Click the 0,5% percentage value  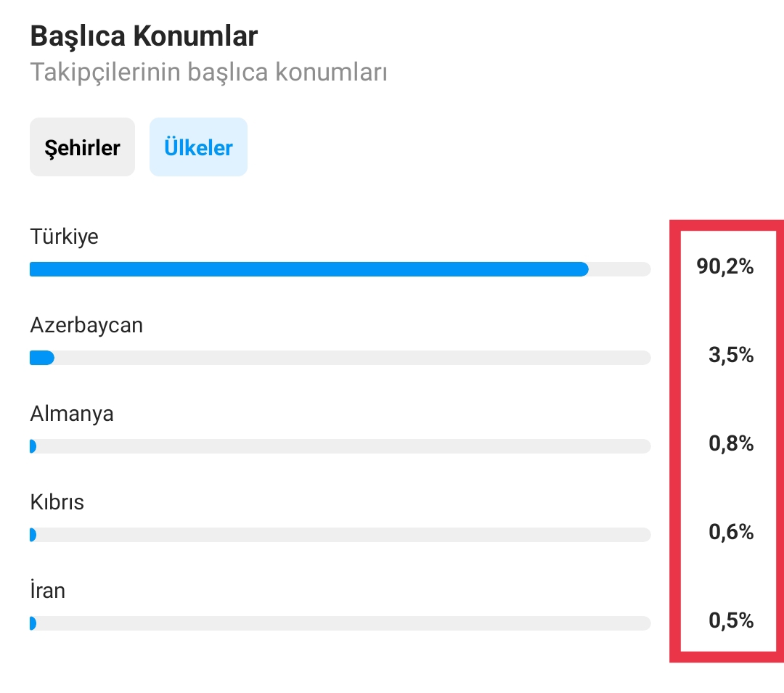[731, 620]
